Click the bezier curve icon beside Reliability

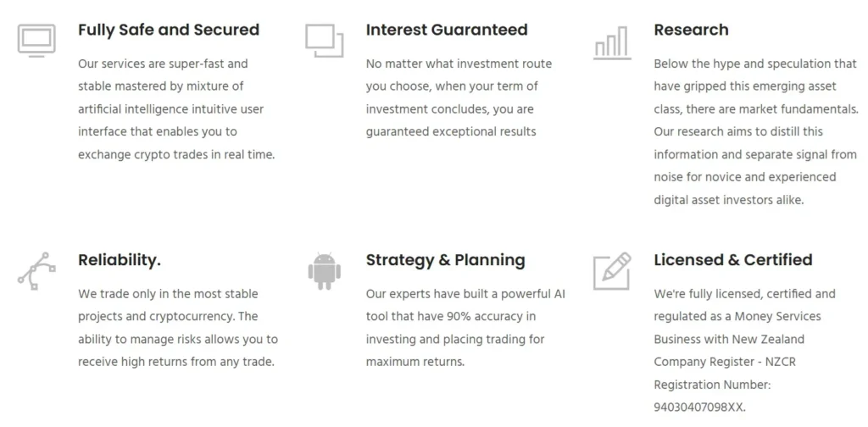(36, 270)
